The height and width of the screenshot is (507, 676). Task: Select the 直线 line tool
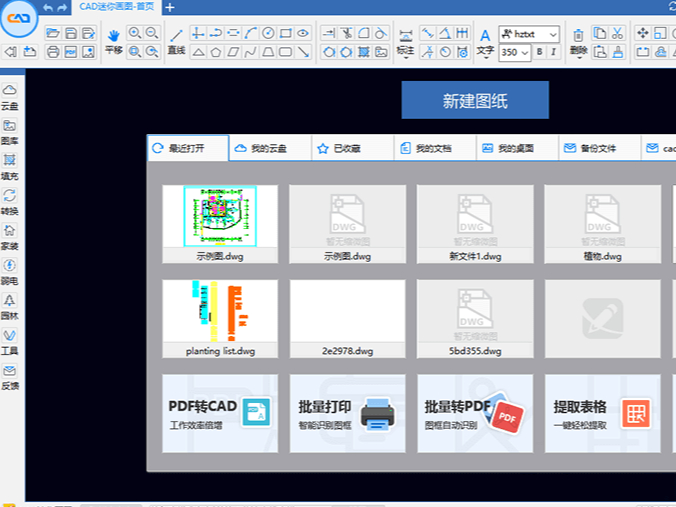(176, 42)
